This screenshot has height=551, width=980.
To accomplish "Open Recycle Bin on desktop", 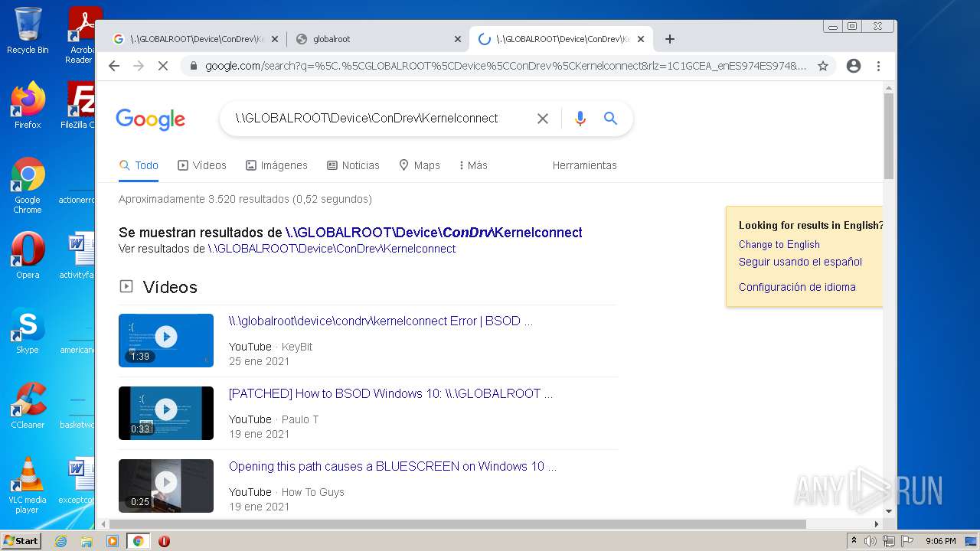I will coord(28,31).
